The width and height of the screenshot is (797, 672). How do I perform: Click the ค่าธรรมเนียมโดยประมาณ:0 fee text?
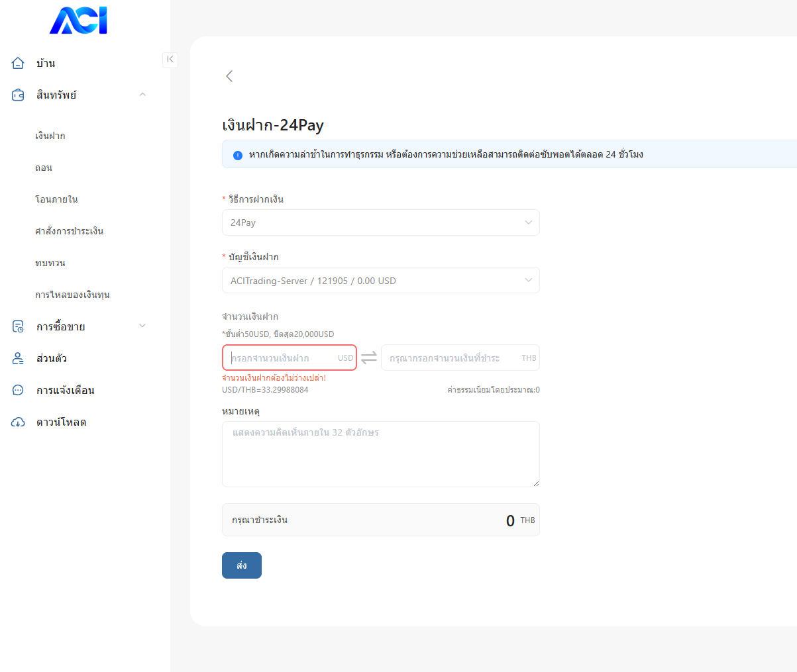pyautogui.click(x=494, y=390)
